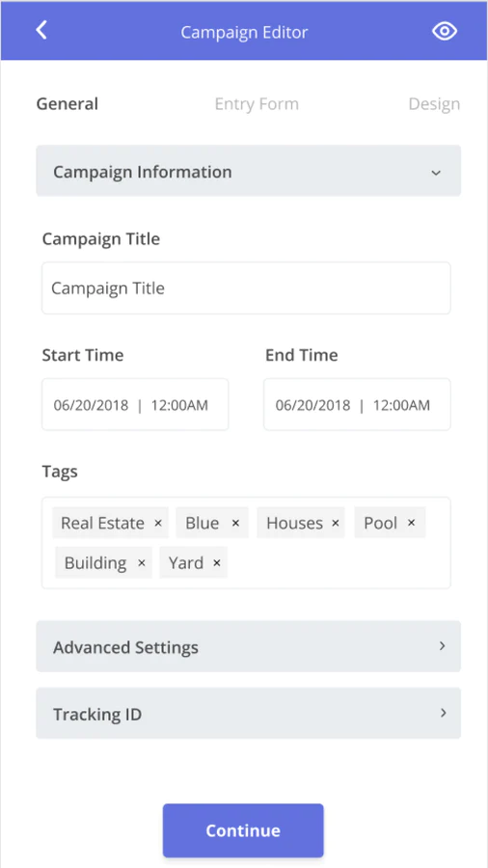Viewport: 488px width, 868px height.
Task: Remove the Yard tag
Action: (217, 563)
